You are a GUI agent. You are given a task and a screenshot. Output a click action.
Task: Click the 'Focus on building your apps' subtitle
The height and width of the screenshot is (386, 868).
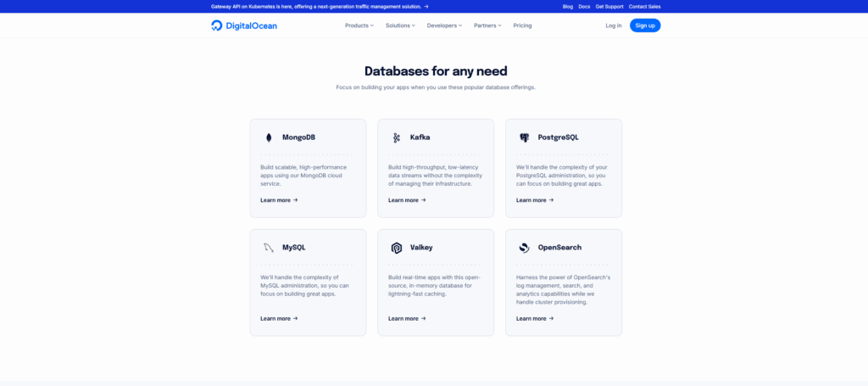(x=436, y=87)
